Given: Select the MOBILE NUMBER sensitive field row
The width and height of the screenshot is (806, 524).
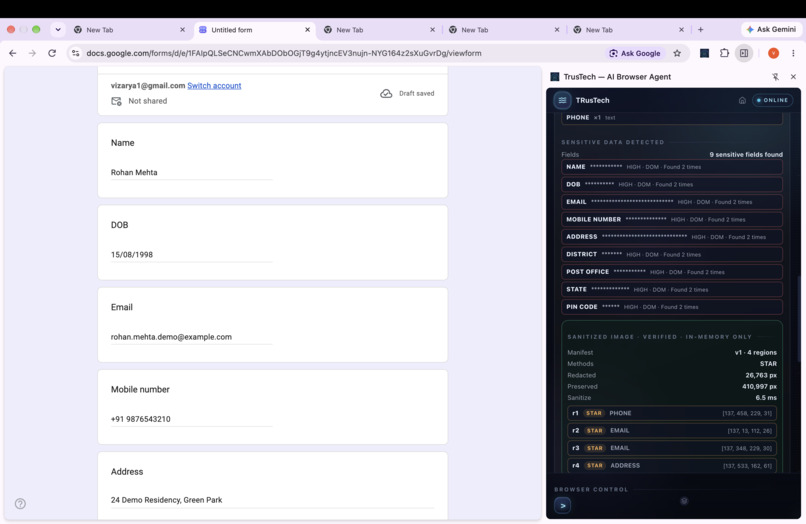Looking at the screenshot, I should [x=672, y=219].
